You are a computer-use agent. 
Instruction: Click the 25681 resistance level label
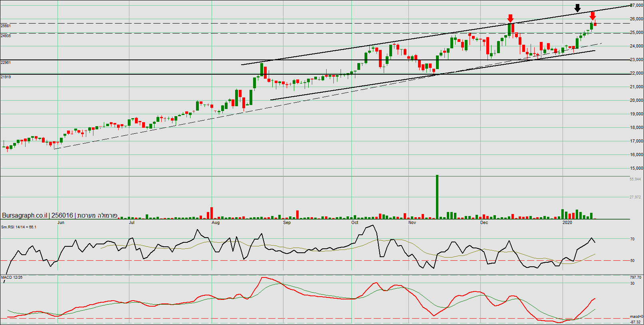pos(6,26)
